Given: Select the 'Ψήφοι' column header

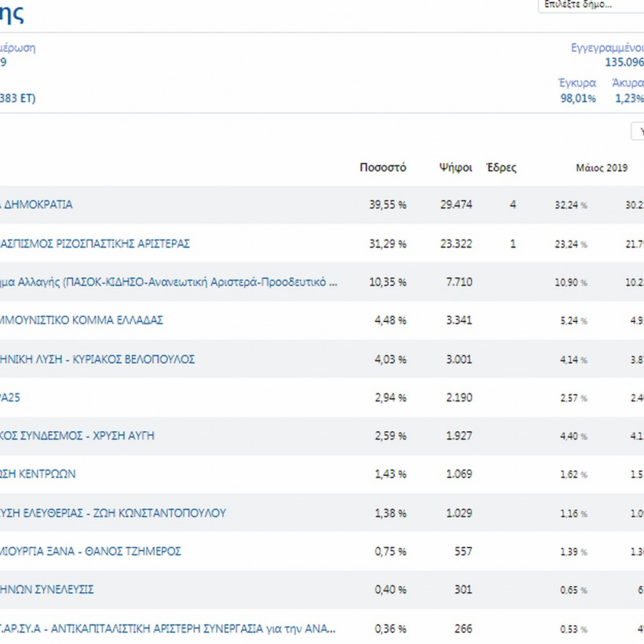Looking at the screenshot, I should [456, 167].
